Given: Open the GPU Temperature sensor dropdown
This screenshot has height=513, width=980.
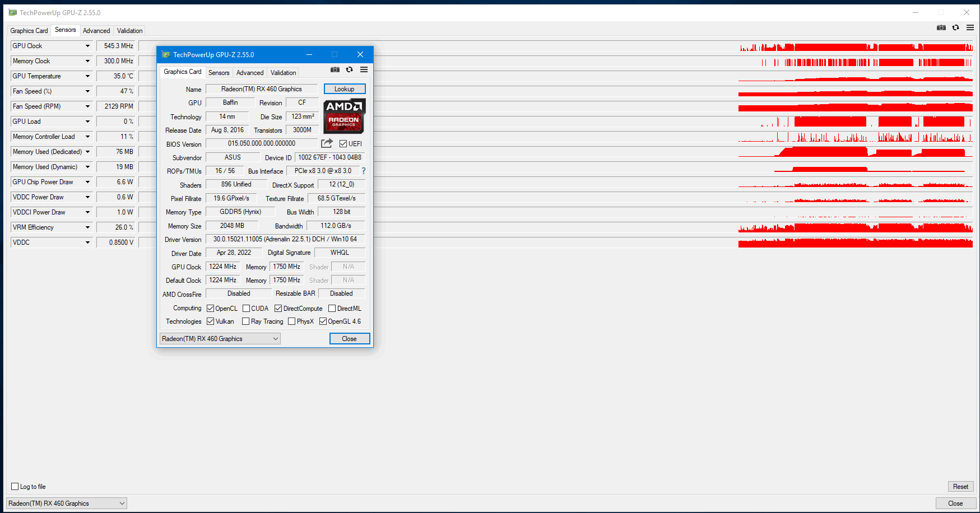Looking at the screenshot, I should coord(87,76).
